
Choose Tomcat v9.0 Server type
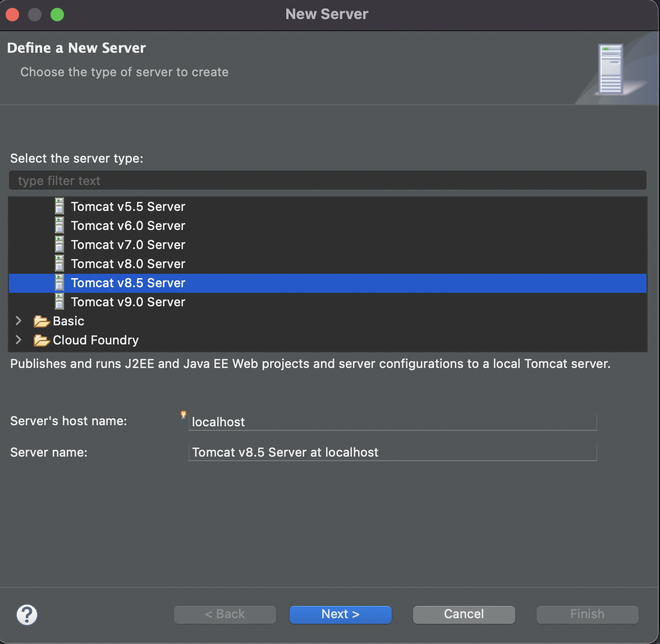pyautogui.click(x=328, y=302)
